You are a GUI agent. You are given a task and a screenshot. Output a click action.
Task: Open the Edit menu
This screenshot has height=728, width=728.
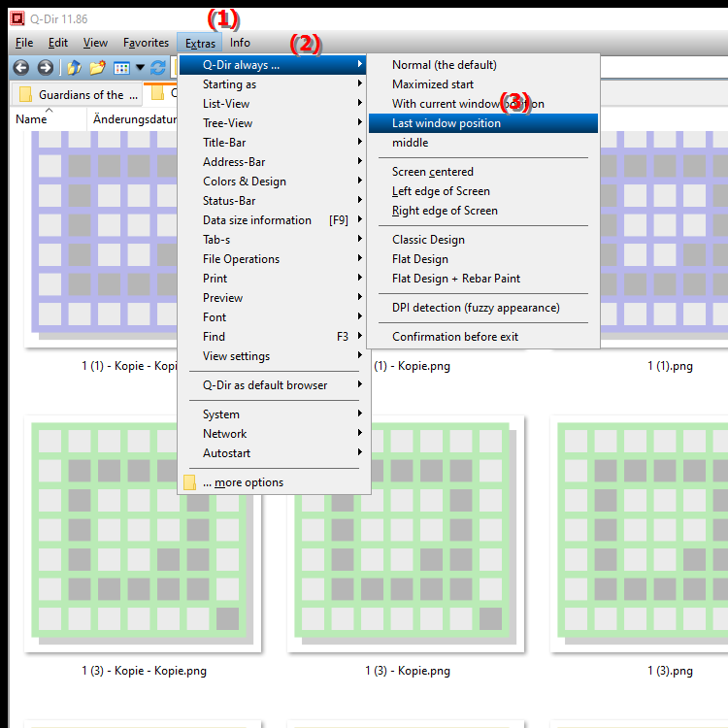pyautogui.click(x=58, y=43)
